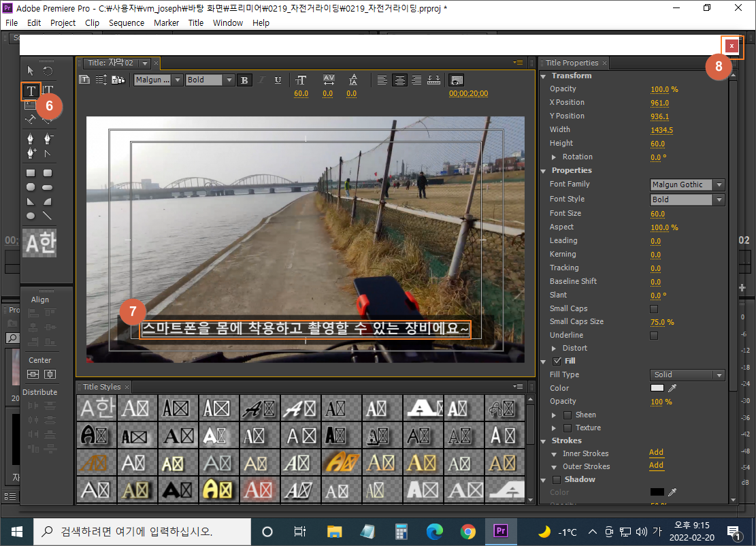
Task: Select the Delete Anchor Point tool
Action: tap(48, 139)
